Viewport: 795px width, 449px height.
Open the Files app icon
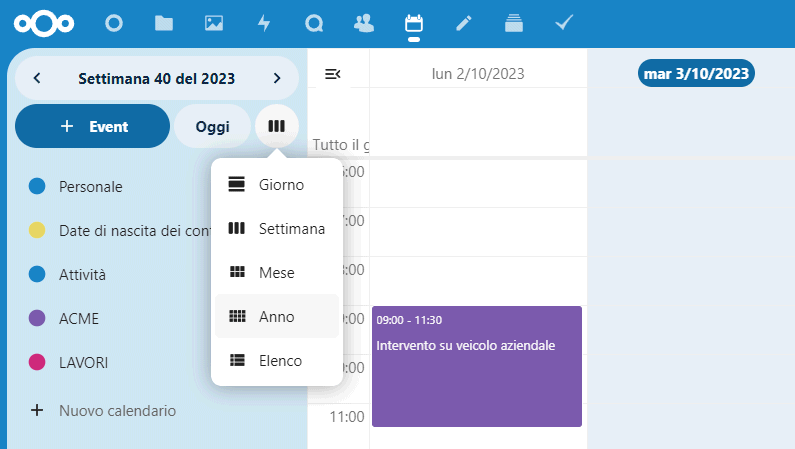tap(164, 23)
